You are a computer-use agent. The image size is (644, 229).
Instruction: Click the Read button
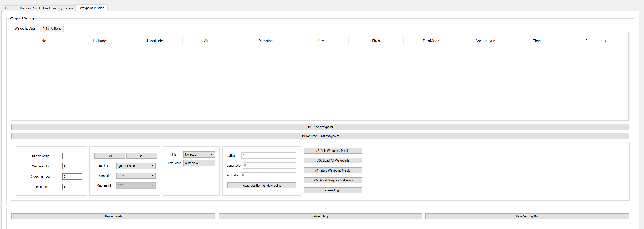142,156
